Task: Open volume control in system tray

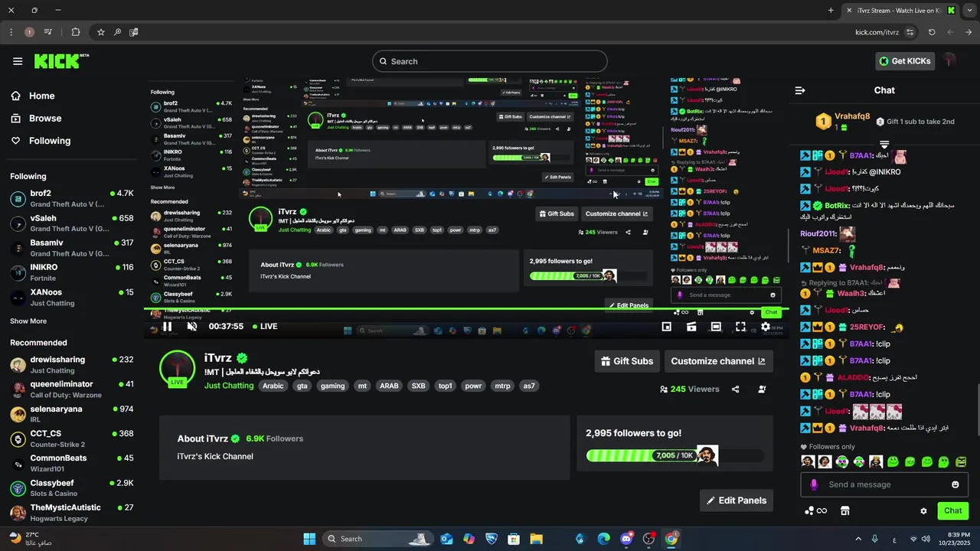Action: coord(926,539)
